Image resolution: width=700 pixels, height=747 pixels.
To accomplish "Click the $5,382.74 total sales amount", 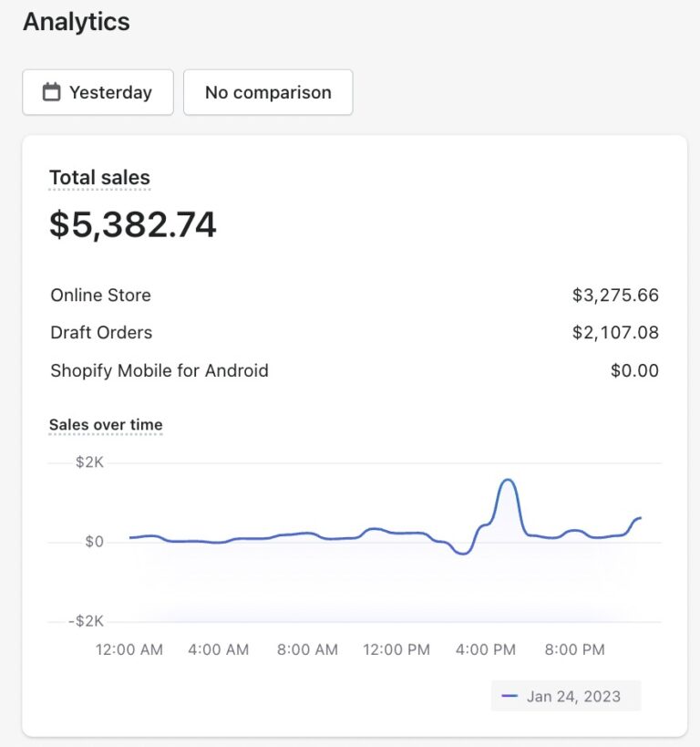I will 133,223.
